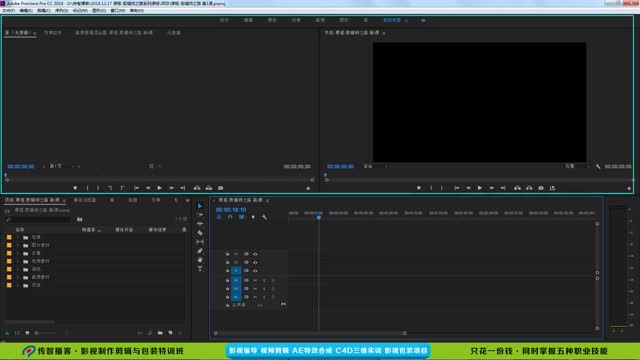This screenshot has width=640, height=360.
Task: Click Lift button in Program monitor
Action: [517, 188]
